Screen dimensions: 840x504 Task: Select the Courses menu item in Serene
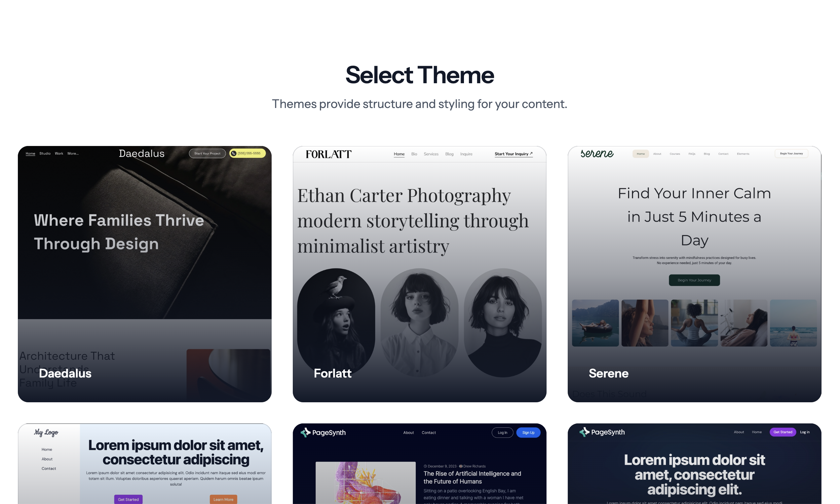[x=674, y=154]
